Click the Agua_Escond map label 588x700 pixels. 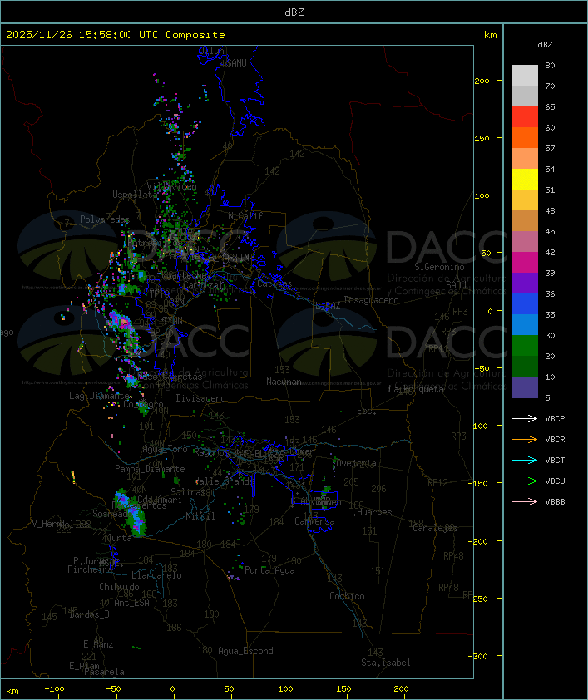click(245, 651)
